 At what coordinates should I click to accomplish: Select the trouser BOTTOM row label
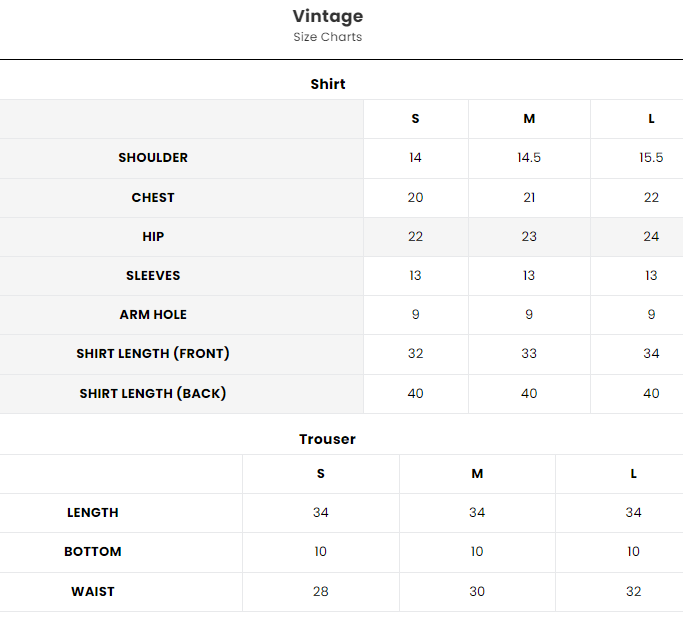[93, 552]
